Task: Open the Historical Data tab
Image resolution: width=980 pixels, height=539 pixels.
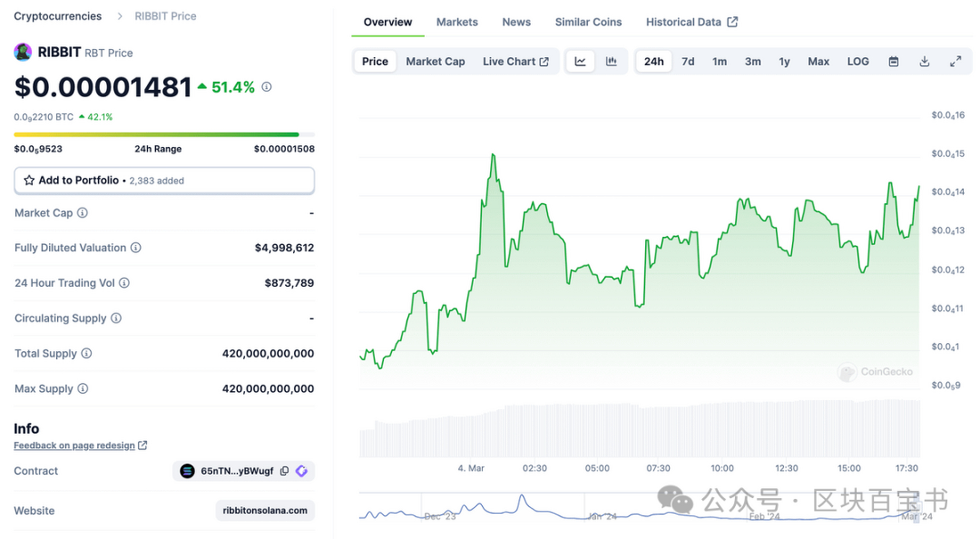Action: (692, 22)
